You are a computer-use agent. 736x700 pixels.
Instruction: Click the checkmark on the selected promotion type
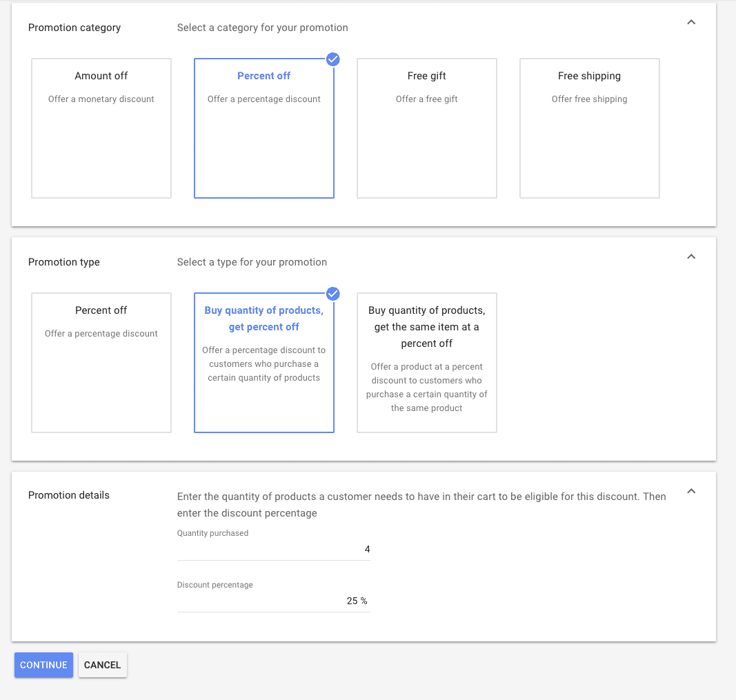333,294
